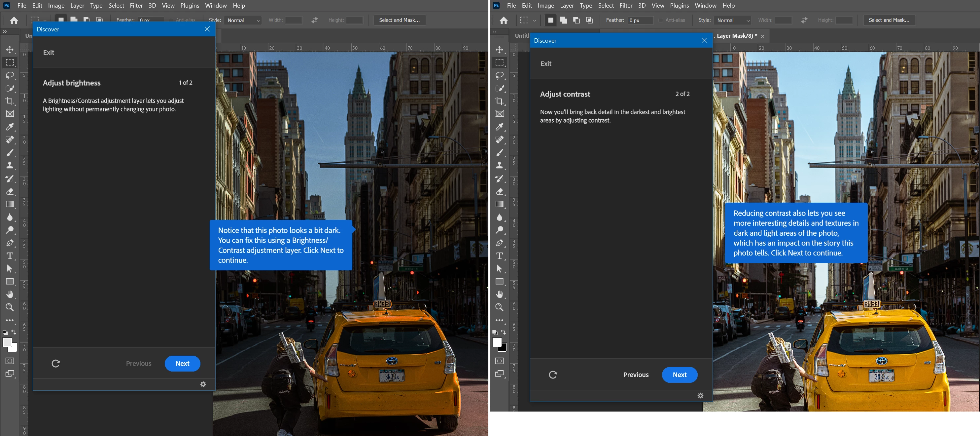
Task: Expand marquee tool preset picker in right options bar
Action: click(535, 20)
